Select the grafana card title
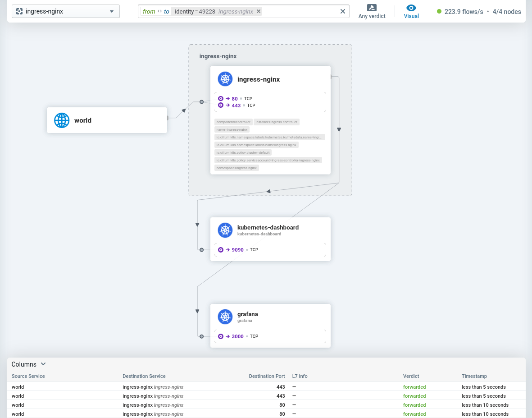 click(x=248, y=314)
